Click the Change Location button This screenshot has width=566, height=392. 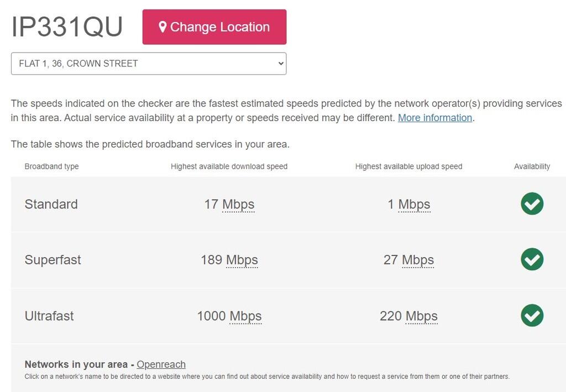(x=214, y=27)
